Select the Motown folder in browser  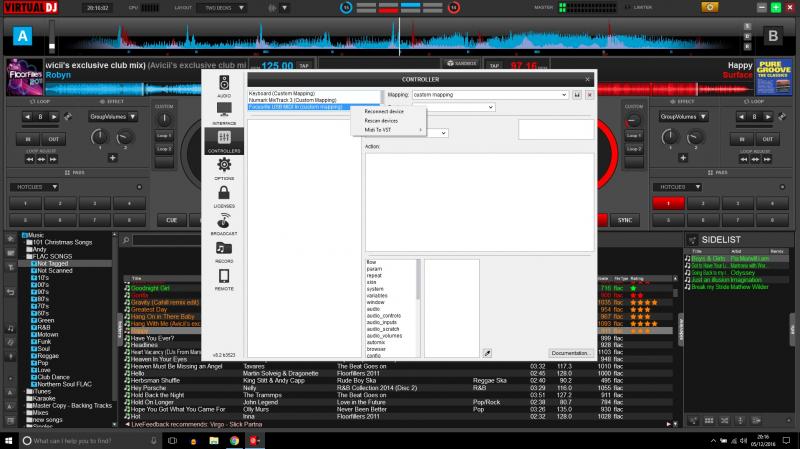coord(48,335)
